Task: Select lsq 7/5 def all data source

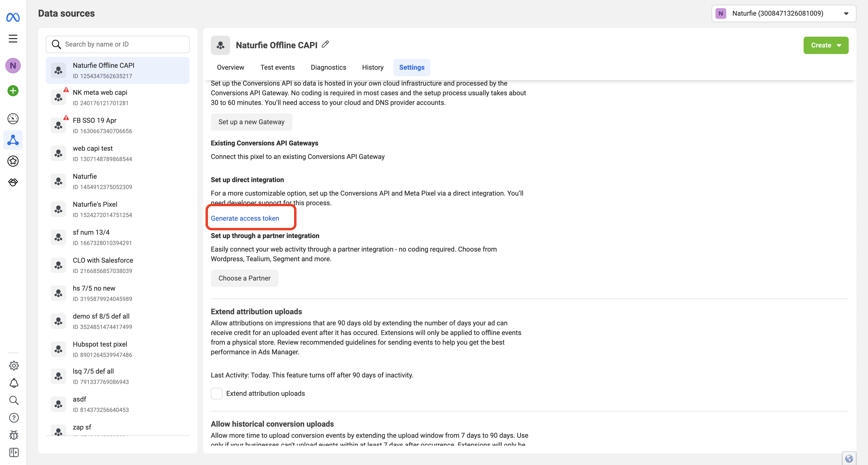Action: coord(117,376)
